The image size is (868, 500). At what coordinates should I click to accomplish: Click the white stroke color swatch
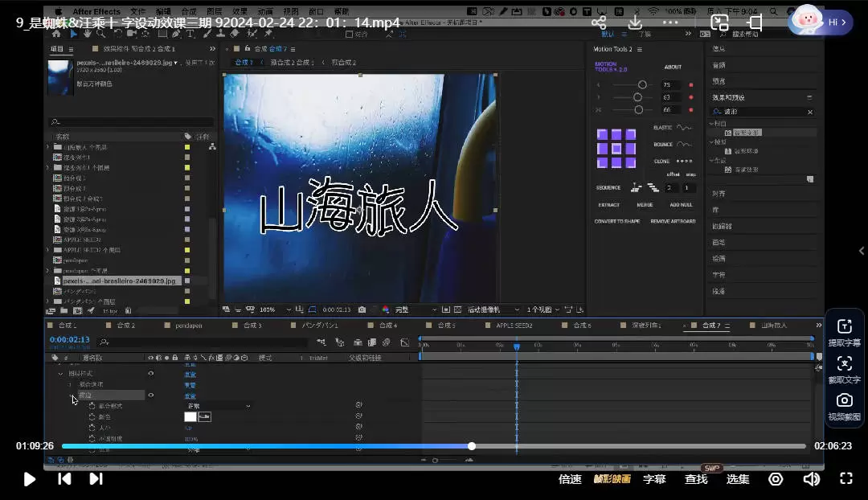click(190, 416)
